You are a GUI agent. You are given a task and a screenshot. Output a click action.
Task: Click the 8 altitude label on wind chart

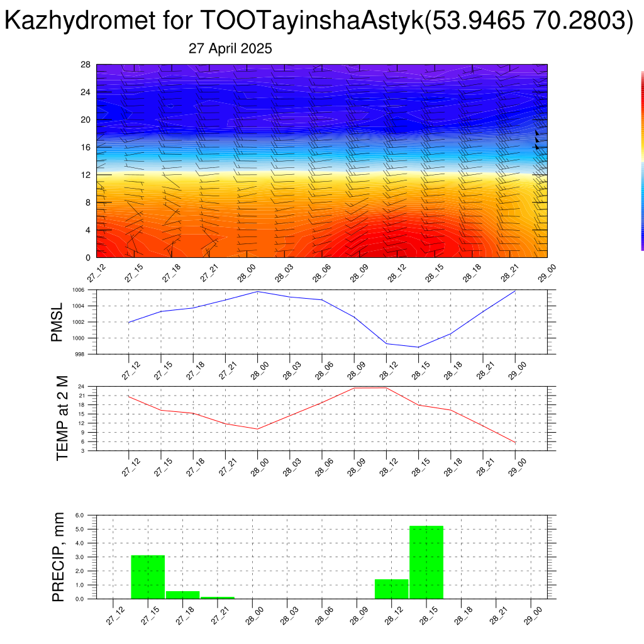click(x=88, y=203)
